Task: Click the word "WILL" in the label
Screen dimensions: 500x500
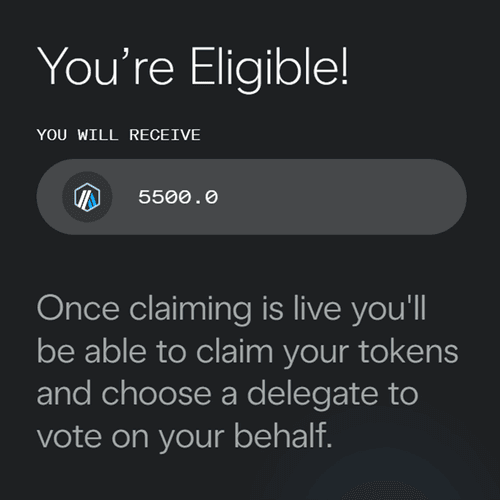Action: click(x=98, y=135)
